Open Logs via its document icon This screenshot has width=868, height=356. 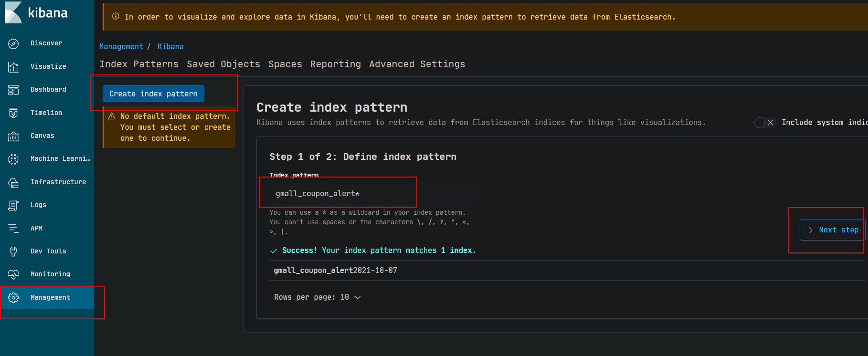13,205
